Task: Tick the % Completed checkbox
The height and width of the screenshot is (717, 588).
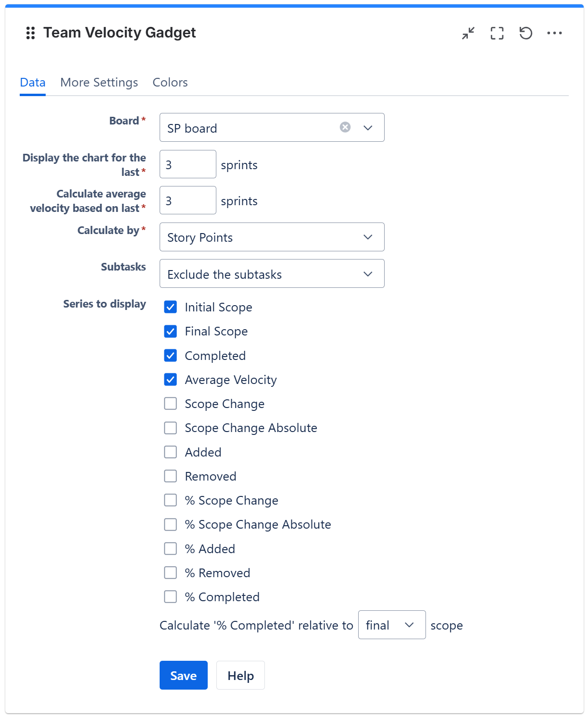Action: [x=171, y=597]
